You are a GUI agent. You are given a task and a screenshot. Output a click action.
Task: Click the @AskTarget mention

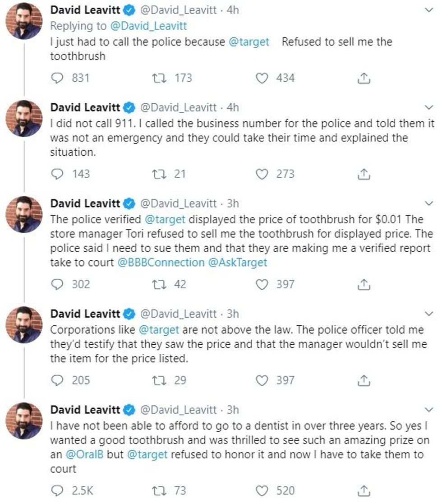[237, 262]
